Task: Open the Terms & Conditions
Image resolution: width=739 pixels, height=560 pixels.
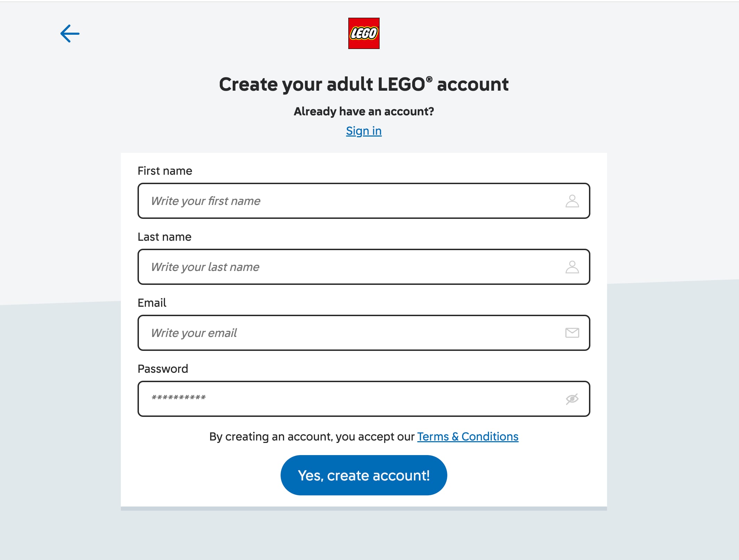Action: 467,436
